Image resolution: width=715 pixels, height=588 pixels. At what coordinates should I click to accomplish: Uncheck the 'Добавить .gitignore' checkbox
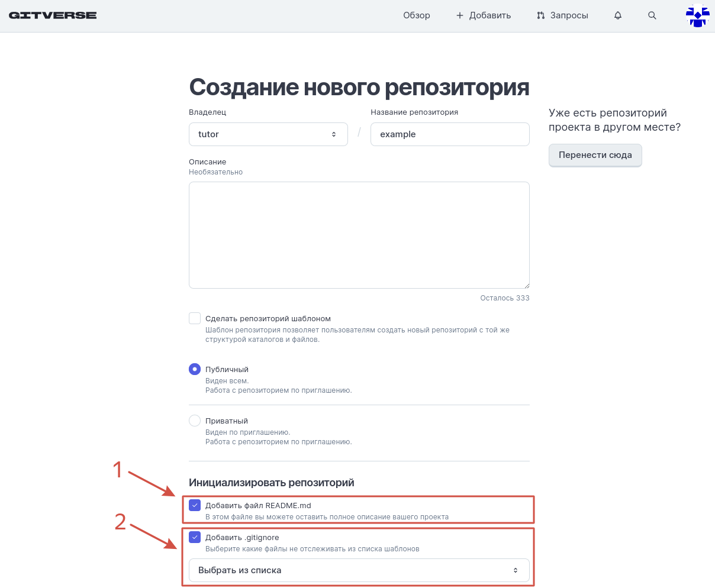(195, 537)
